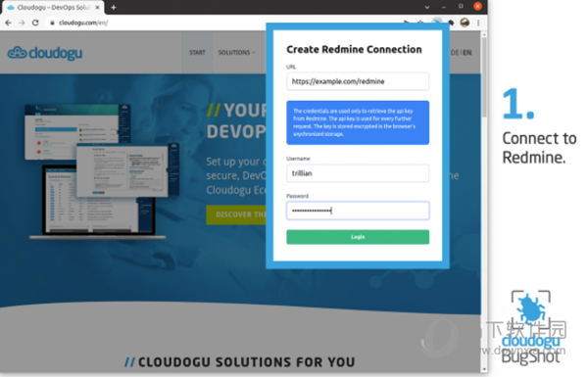The width and height of the screenshot is (588, 377).
Task: Click the "Username" field label
Action: click(298, 159)
